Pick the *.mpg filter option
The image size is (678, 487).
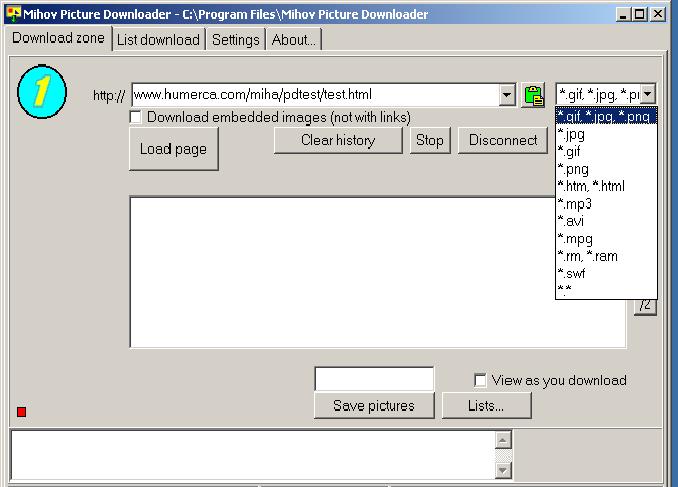(606, 239)
